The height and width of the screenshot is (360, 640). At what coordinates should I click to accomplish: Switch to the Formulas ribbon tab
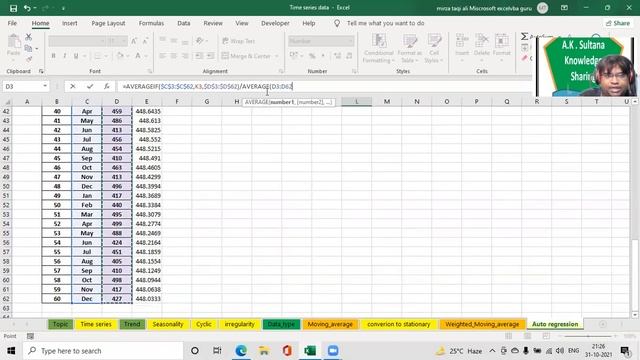click(151, 23)
